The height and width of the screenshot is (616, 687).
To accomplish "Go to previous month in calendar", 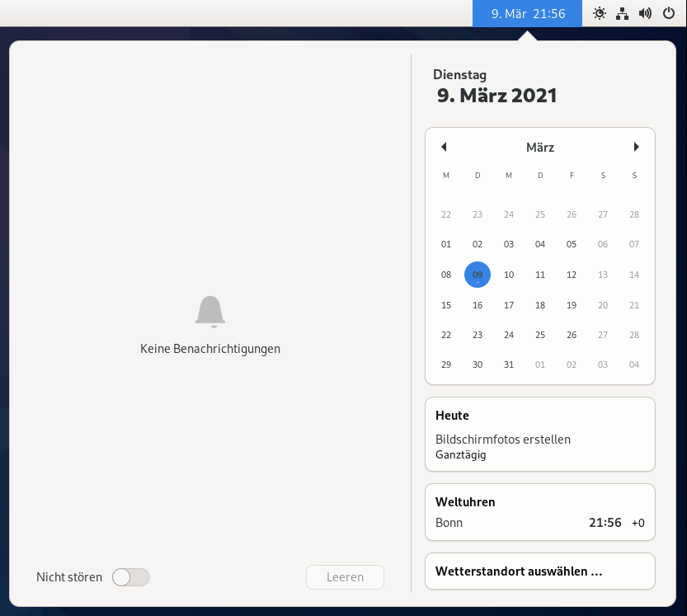I will coord(444,147).
